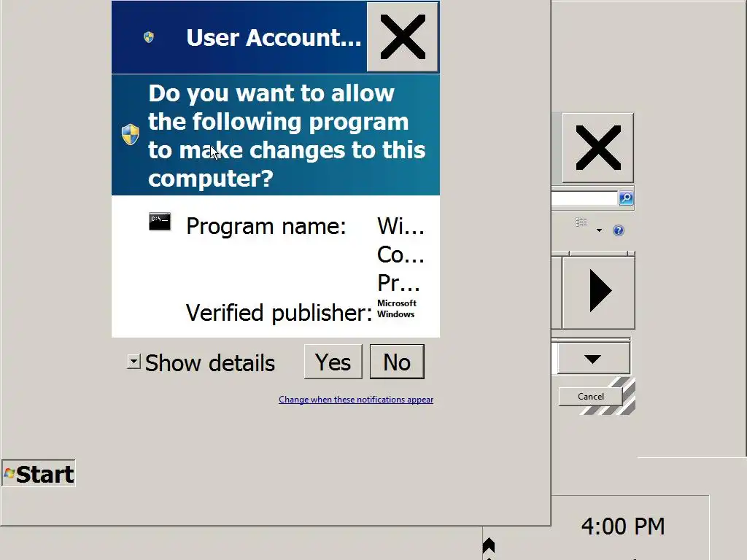Viewport: 747px width, 560px height.
Task: Click the shield icon in dialog title bar
Action: [x=149, y=37]
